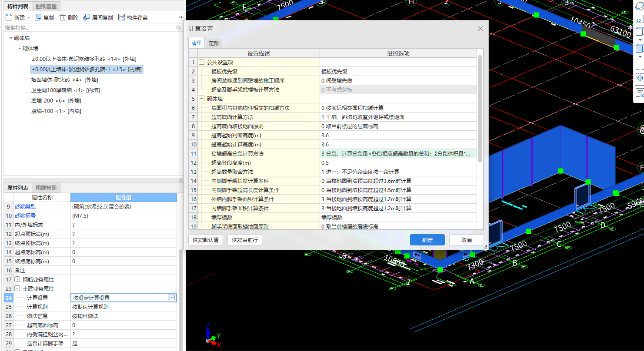644x351 pixels.
Task: Click the dashed-box 3D cube icon
Action: tap(640, 78)
